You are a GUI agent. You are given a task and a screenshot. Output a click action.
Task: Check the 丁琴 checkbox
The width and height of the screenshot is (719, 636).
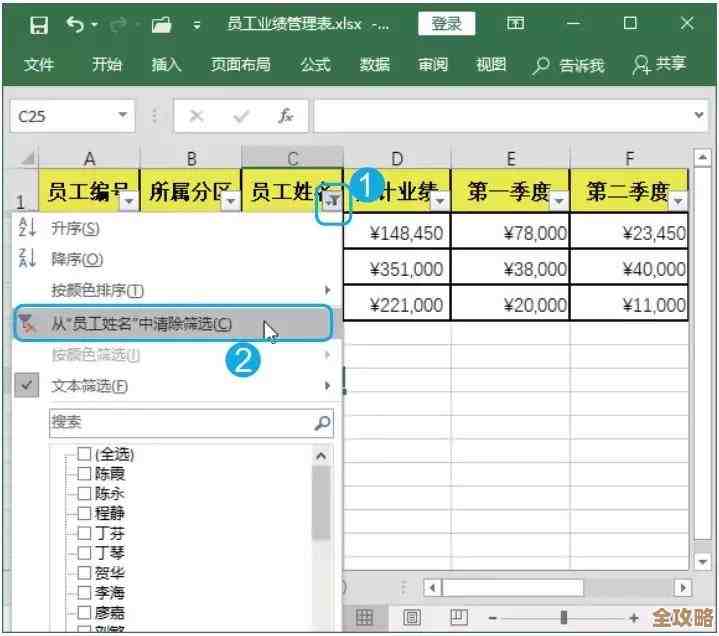(84, 553)
